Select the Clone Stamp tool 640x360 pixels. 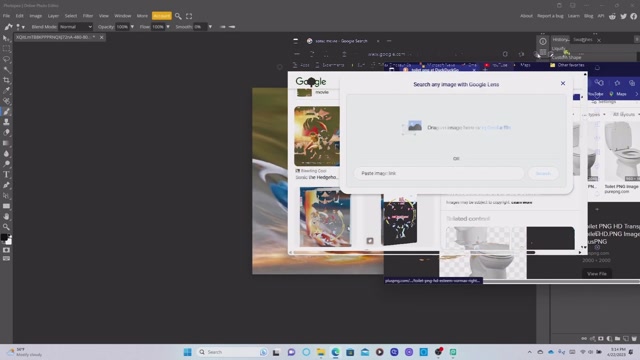click(6, 122)
